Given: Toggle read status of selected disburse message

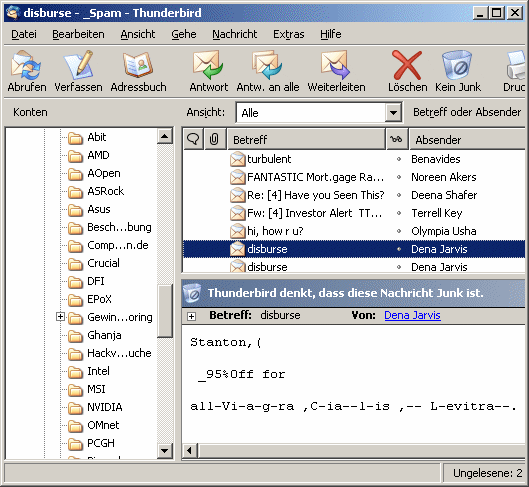Looking at the screenshot, I should (399, 249).
